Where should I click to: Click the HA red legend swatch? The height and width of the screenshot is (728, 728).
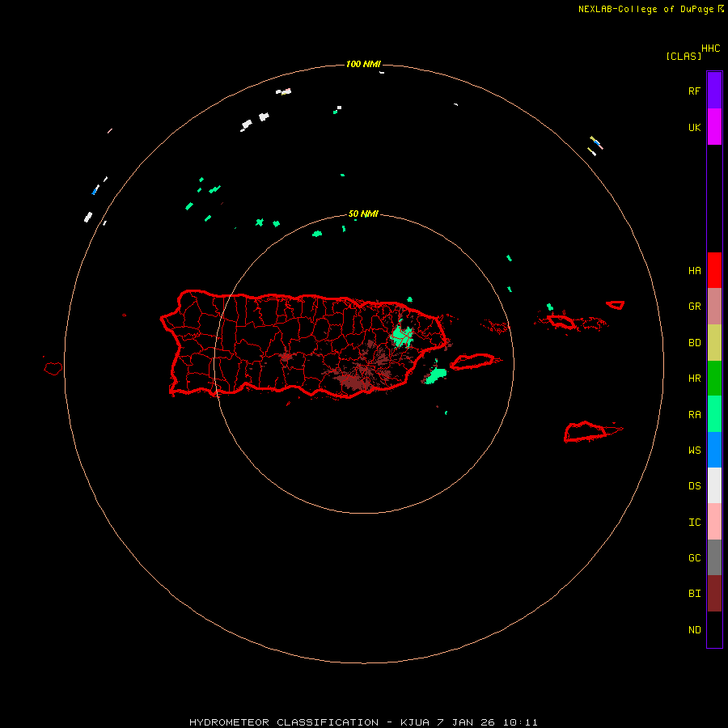[x=714, y=270]
